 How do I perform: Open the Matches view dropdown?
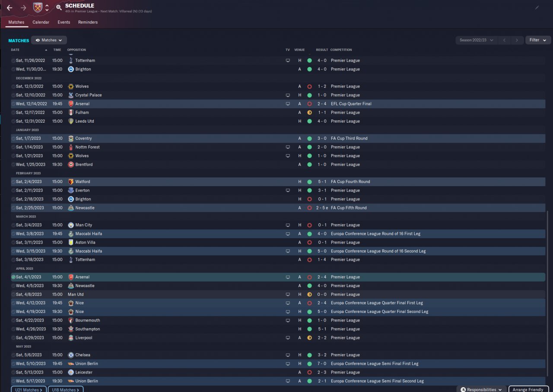49,40
